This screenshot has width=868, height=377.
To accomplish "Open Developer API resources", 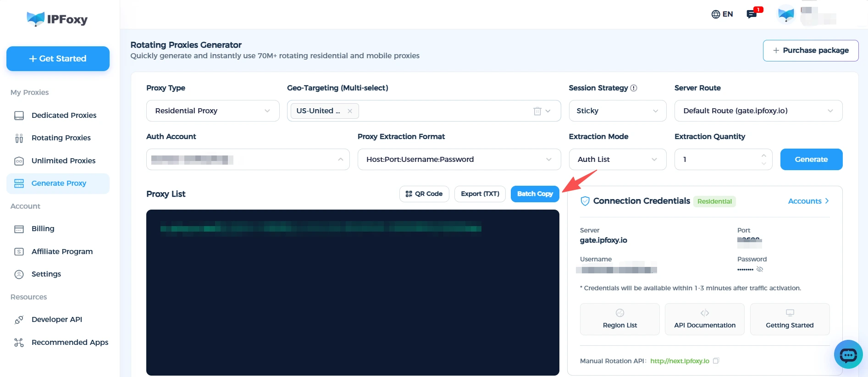I will [58, 319].
